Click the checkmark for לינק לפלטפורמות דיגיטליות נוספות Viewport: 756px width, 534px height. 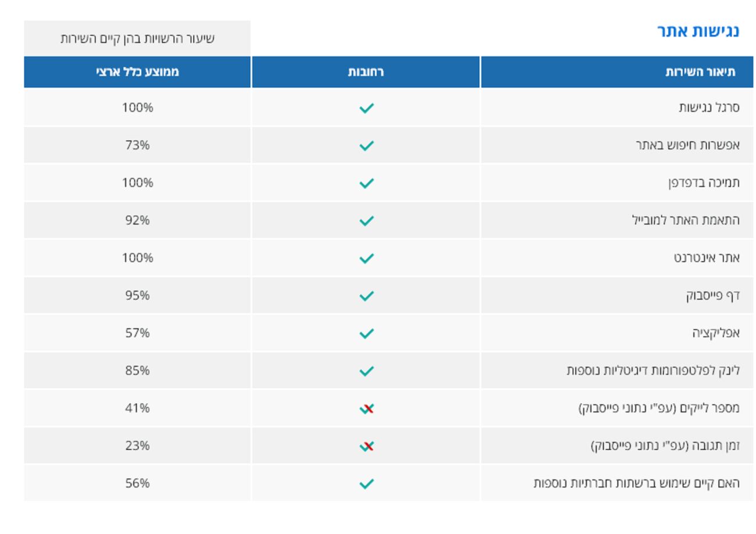click(366, 371)
